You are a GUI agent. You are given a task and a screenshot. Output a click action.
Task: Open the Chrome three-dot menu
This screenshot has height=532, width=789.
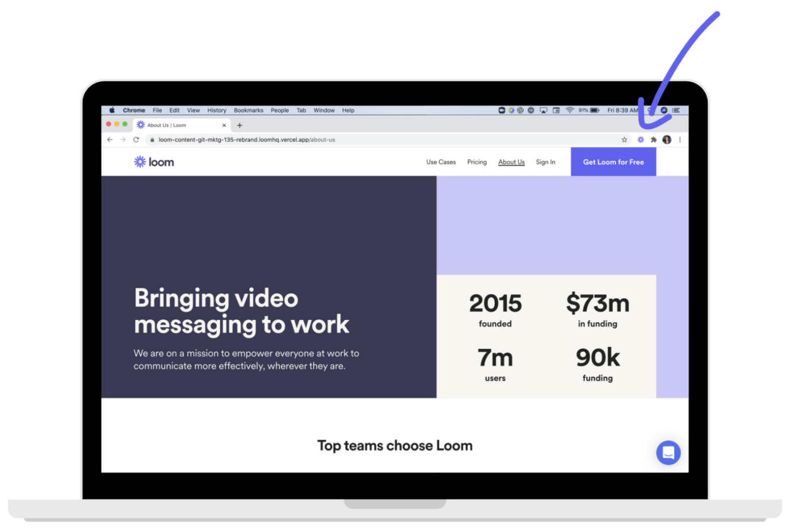pyautogui.click(x=680, y=140)
